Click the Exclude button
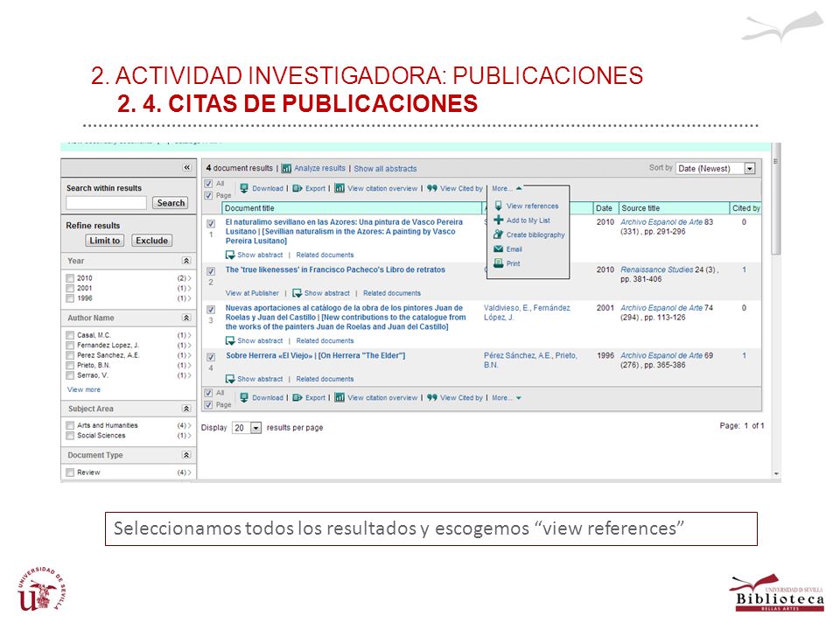The height and width of the screenshot is (630, 840). [151, 241]
